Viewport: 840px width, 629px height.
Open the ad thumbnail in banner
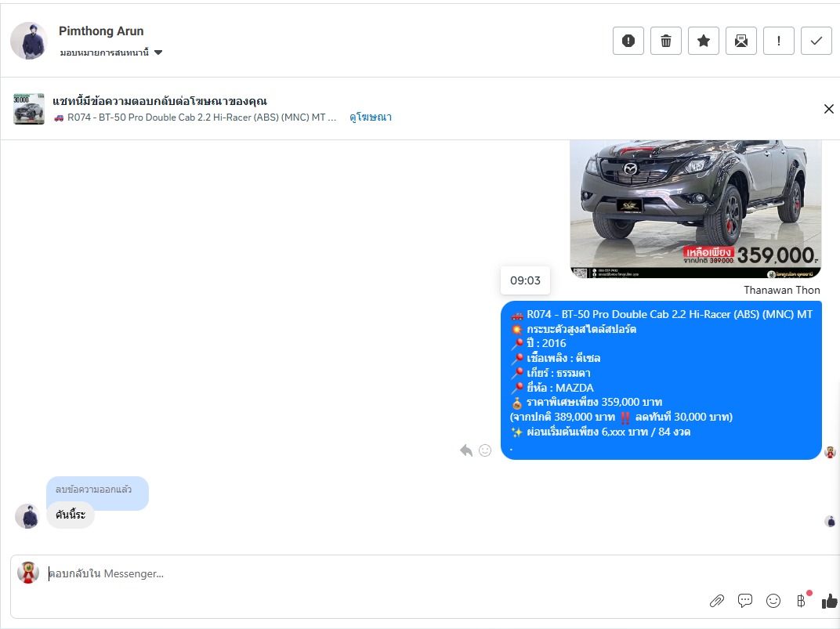coord(29,109)
